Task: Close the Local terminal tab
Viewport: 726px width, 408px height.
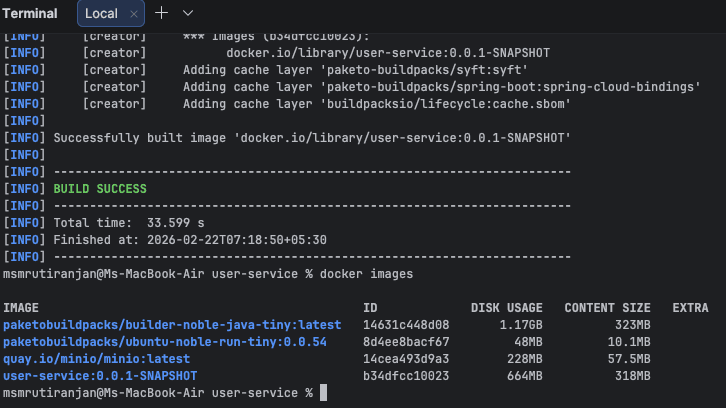Action: click(133, 13)
